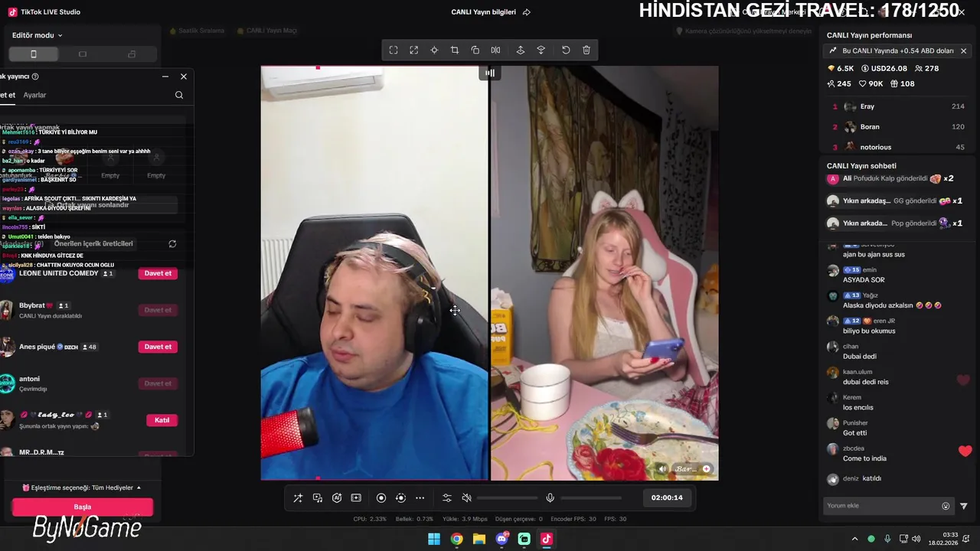
Task: Open Discord from taskbar
Action: [x=501, y=539]
